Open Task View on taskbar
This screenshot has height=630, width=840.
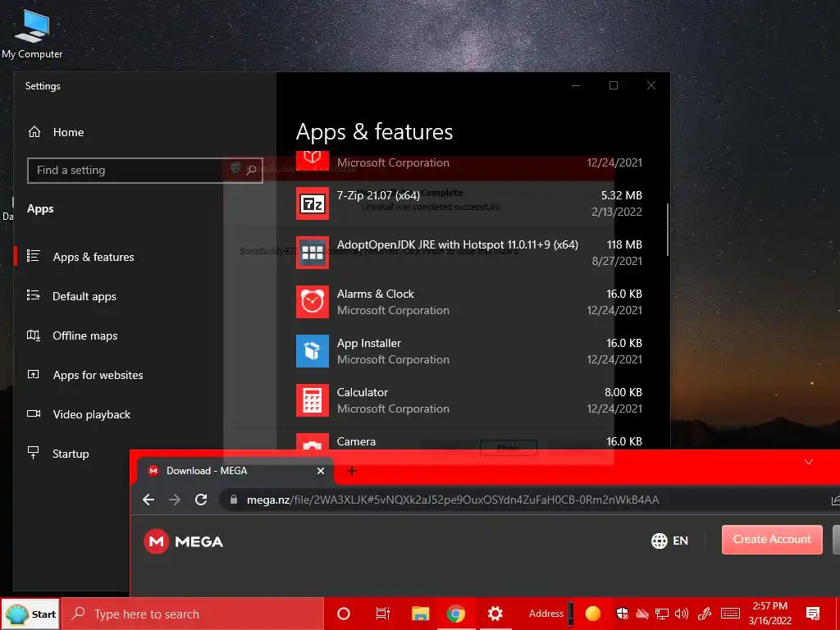tap(382, 614)
